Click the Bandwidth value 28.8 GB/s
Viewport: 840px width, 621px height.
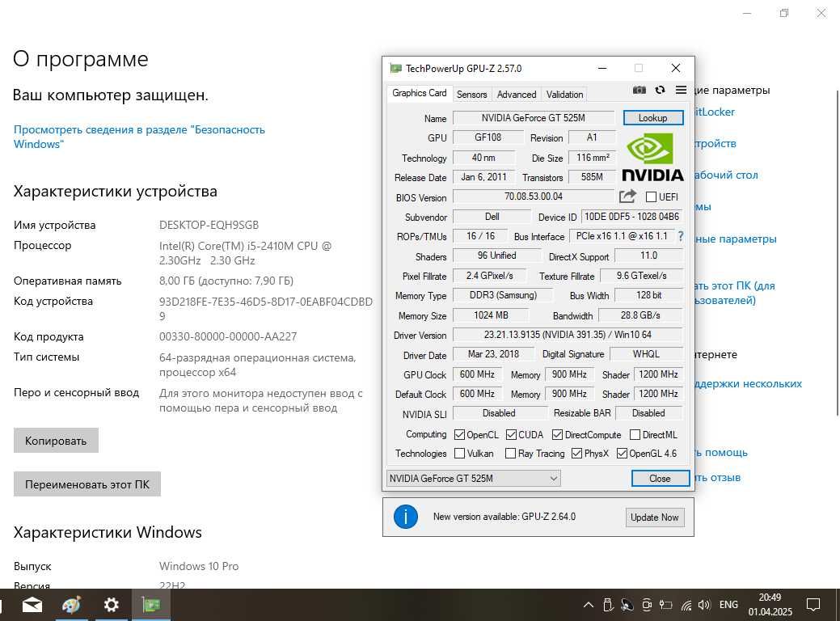[x=641, y=315]
